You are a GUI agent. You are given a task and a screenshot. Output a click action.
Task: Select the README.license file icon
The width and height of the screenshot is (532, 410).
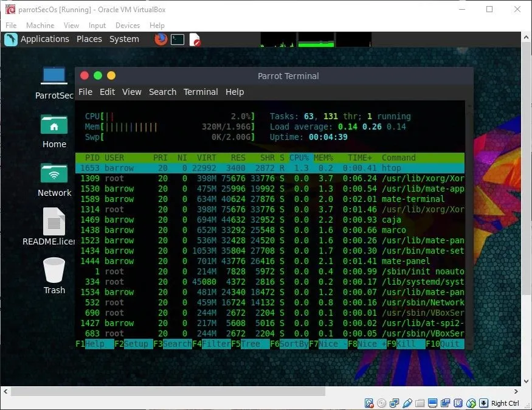pyautogui.click(x=50, y=226)
